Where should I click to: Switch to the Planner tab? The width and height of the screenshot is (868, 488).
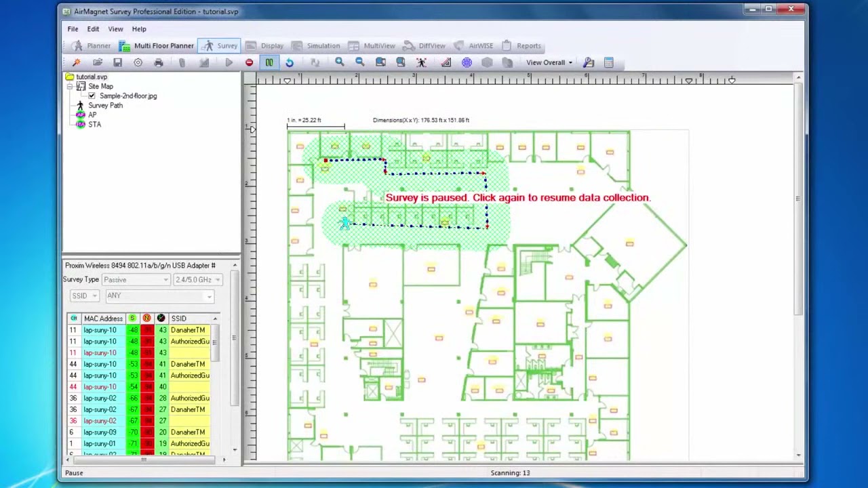pos(92,45)
